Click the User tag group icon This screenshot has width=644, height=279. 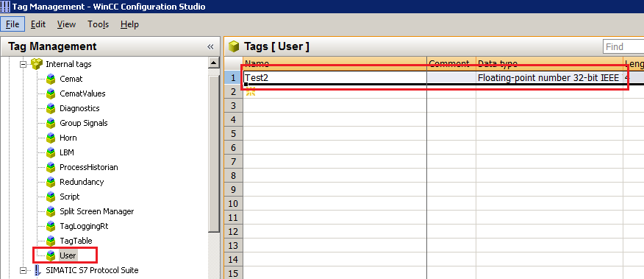coord(51,255)
